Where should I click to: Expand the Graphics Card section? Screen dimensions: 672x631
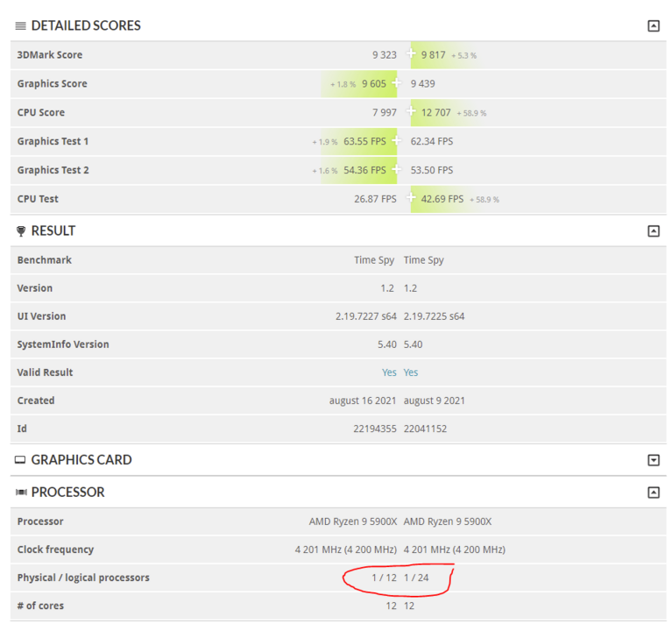click(653, 460)
